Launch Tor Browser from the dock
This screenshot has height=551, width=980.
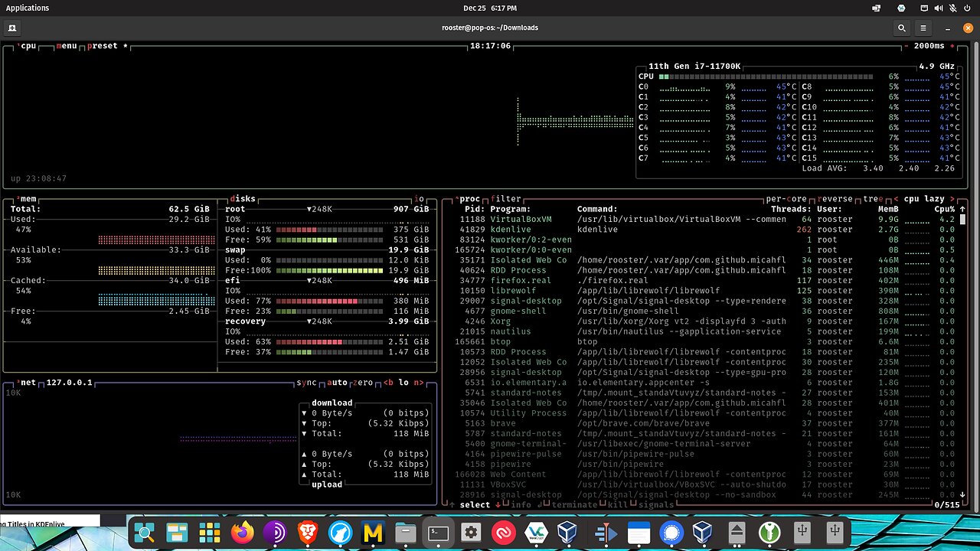tap(275, 533)
